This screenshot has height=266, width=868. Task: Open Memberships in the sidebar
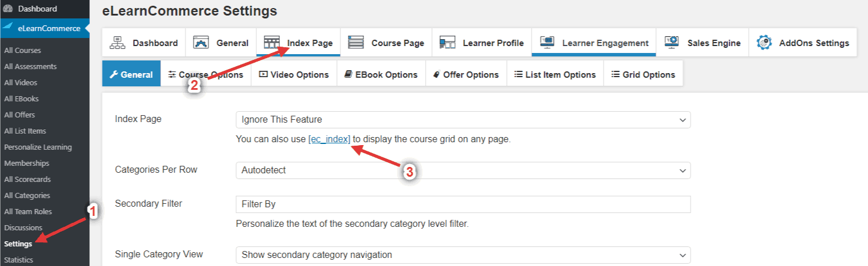pyautogui.click(x=26, y=163)
